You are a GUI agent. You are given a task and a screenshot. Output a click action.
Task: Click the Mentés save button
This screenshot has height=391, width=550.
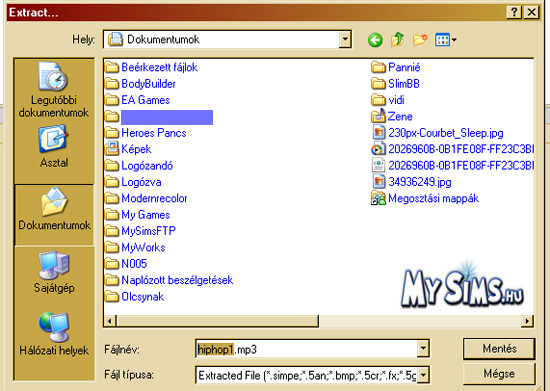pyautogui.click(x=499, y=349)
